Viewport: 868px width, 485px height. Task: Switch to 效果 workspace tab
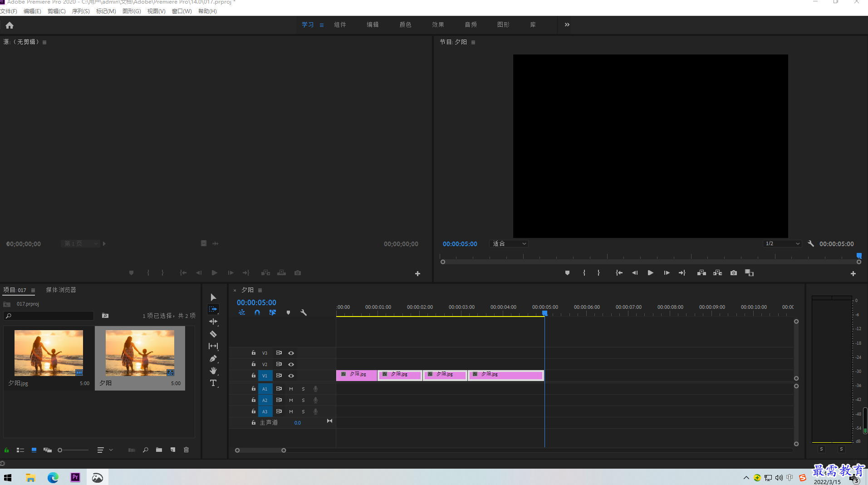pos(438,25)
